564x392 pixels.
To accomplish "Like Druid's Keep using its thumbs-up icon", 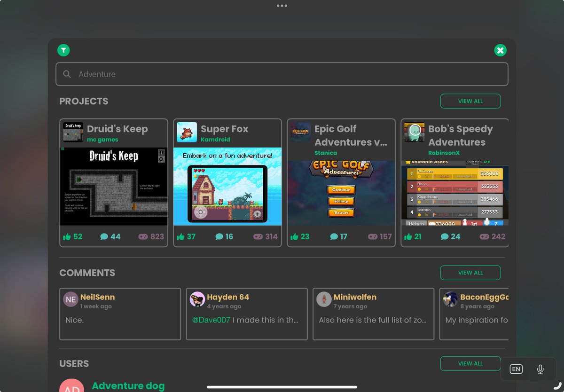I will click(67, 236).
